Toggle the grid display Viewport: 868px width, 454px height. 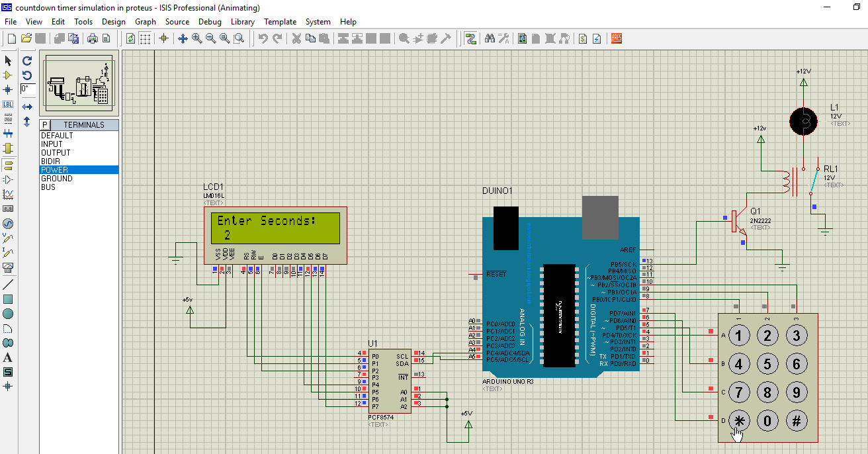pyautogui.click(x=144, y=38)
